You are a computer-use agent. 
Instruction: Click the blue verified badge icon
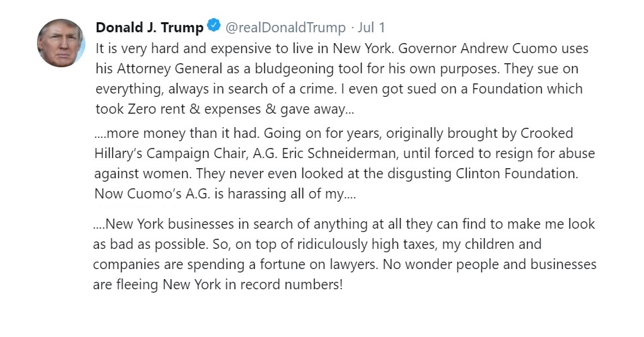pos(214,26)
